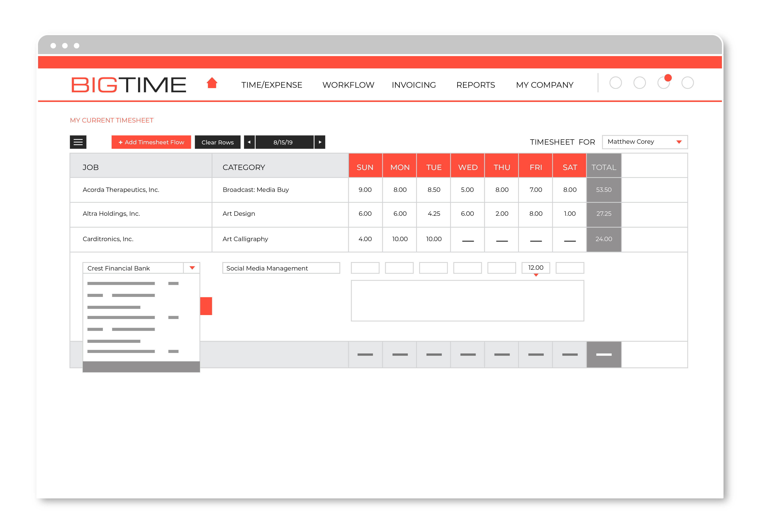Select the highlighted option at dropdown bottom
Viewport: 760px width, 532px height.
point(141,366)
